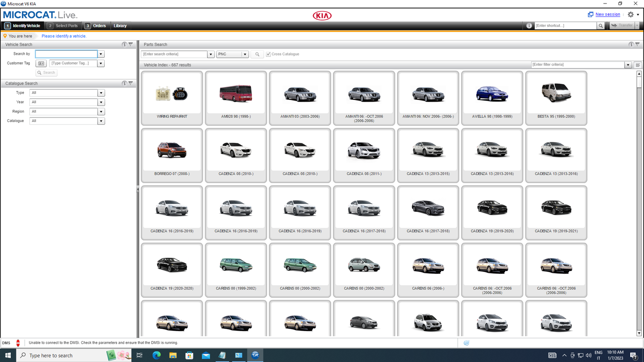Click the customer tag card icon
This screenshot has width=644, height=362.
click(41, 63)
